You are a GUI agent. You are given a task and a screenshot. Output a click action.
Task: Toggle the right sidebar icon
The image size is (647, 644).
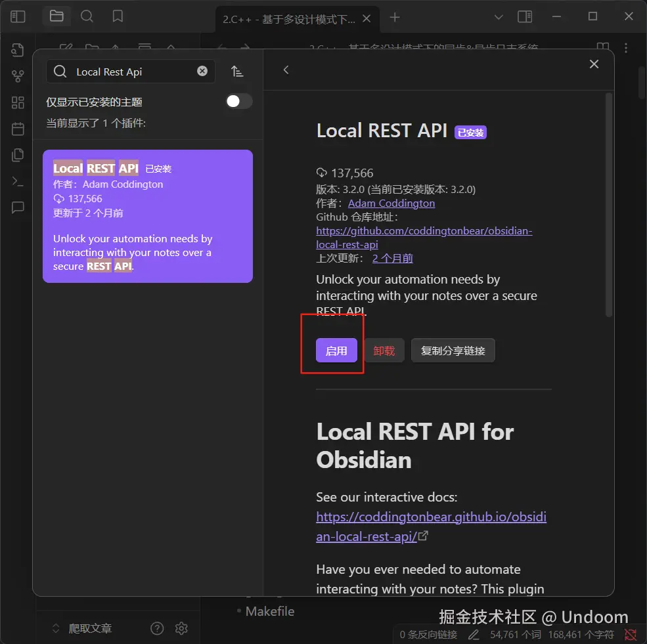[x=525, y=16]
